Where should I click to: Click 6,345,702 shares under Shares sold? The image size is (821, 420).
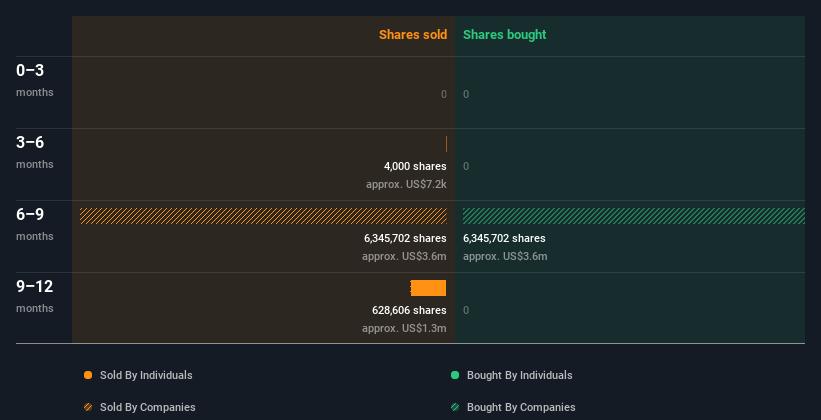click(x=405, y=238)
